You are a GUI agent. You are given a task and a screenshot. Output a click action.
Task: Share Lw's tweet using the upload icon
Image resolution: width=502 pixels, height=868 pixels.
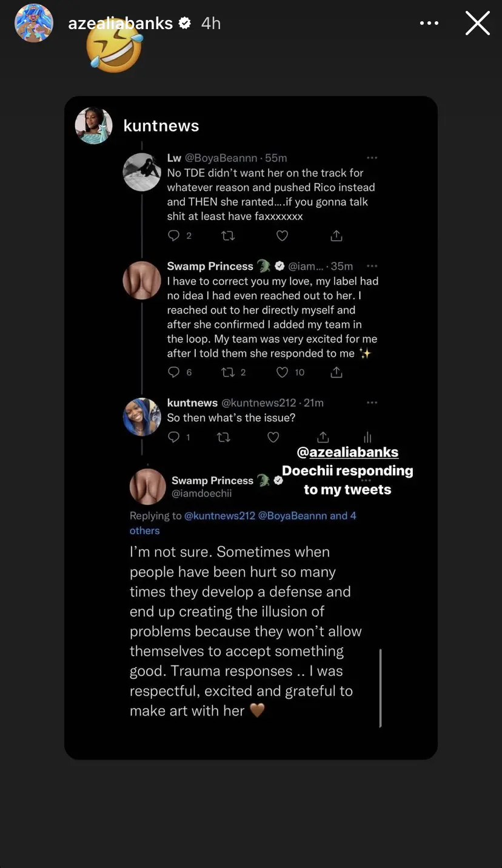click(x=336, y=235)
